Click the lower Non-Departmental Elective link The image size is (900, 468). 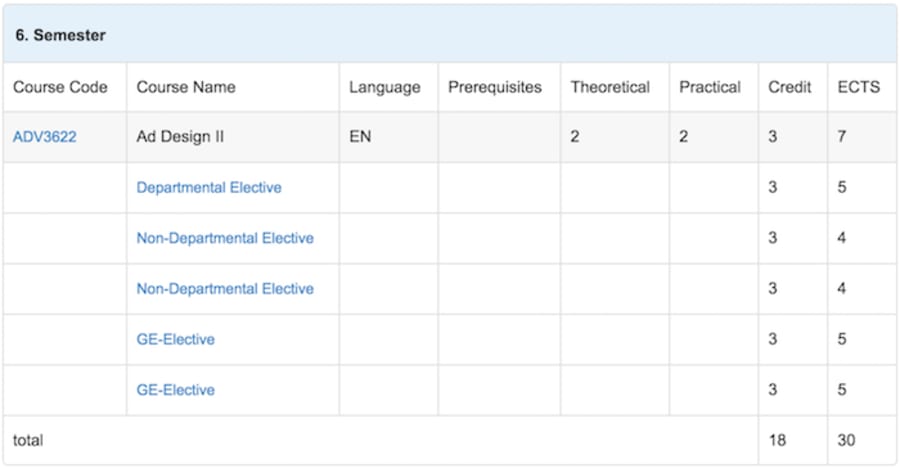[225, 288]
